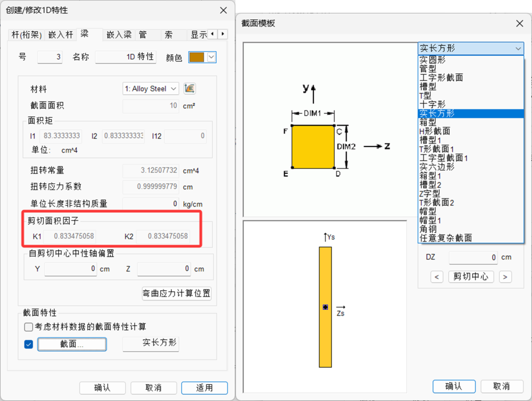Enable 考虑材料数据的截面特性计算 checkbox
This screenshot has height=401, width=532.
(x=29, y=327)
